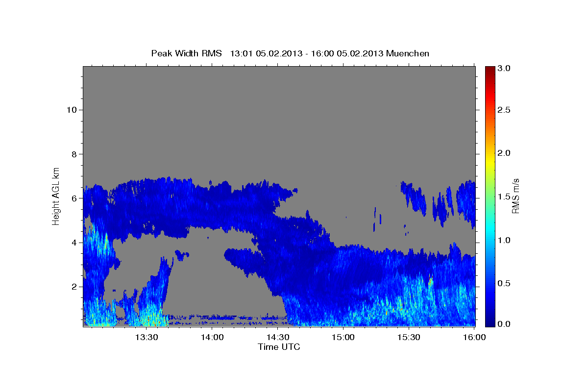Image resolution: width=588 pixels, height=392 pixels.
Task: Click the plot title 'Peak Width RMS'
Action: [x=186, y=53]
